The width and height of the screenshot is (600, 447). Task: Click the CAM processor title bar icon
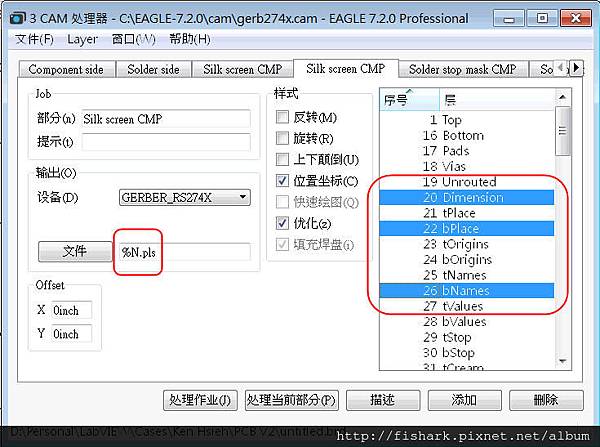click(16, 18)
